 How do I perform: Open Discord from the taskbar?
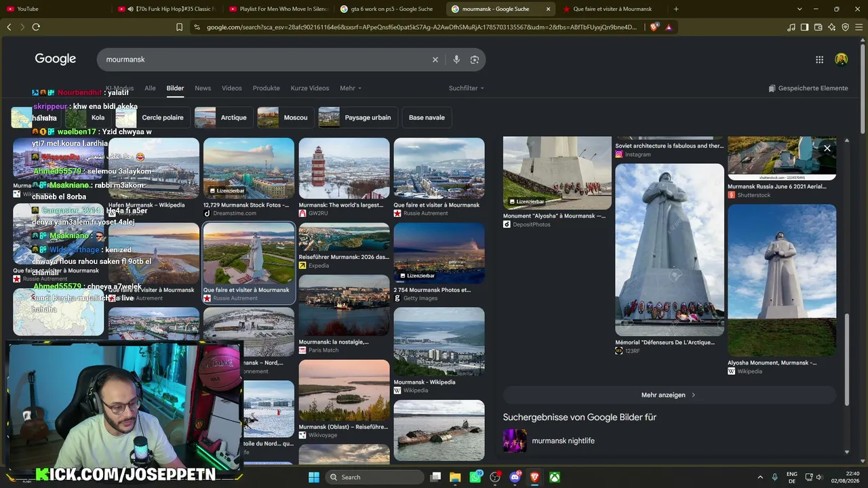tap(515, 477)
